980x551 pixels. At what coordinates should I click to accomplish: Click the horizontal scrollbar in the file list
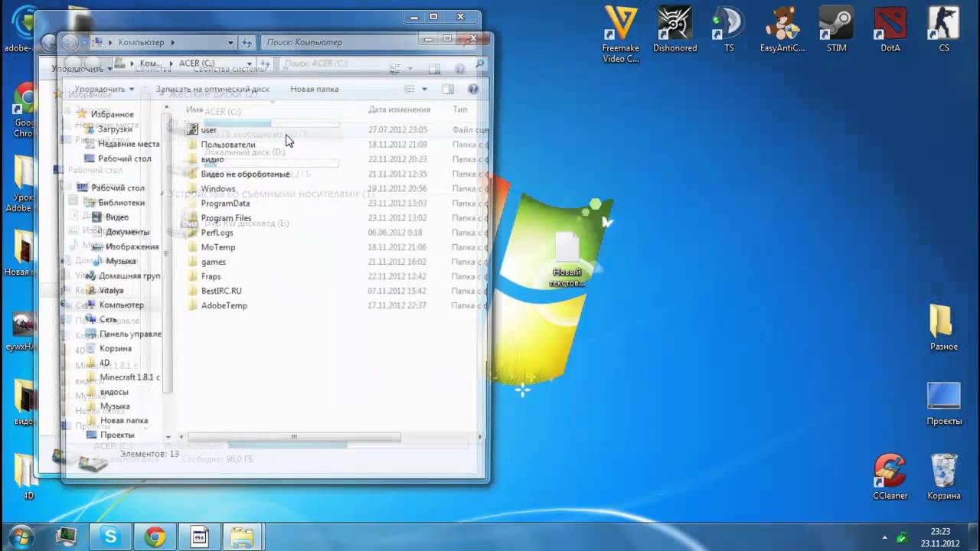point(294,437)
